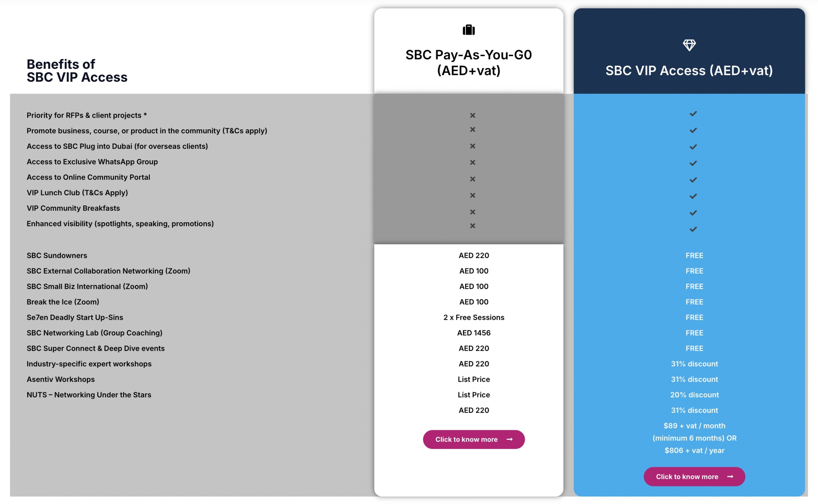Click the X mark for Exclusive WhatsApp Group
Viewport: 818px width, 504px height.
tap(472, 162)
